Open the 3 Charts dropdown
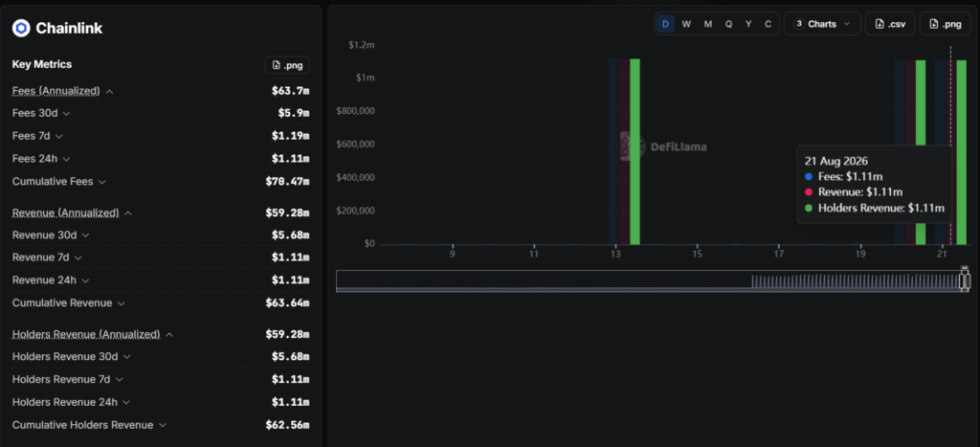 pos(822,24)
